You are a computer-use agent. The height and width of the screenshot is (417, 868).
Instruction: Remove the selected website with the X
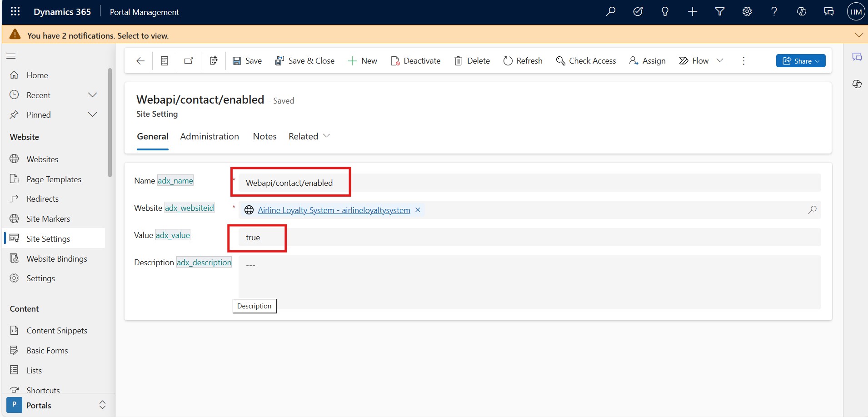point(417,210)
